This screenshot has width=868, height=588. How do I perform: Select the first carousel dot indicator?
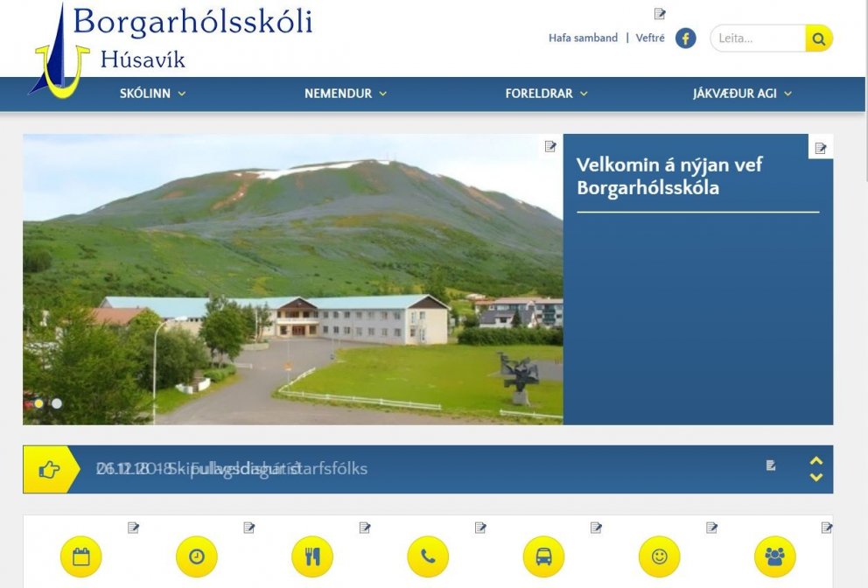(38, 403)
